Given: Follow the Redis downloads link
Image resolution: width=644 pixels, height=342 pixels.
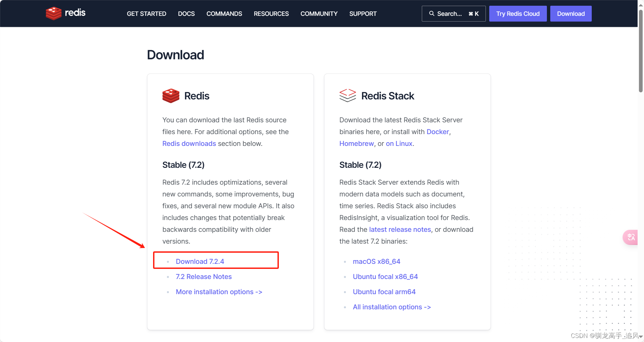Looking at the screenshot, I should pos(189,144).
